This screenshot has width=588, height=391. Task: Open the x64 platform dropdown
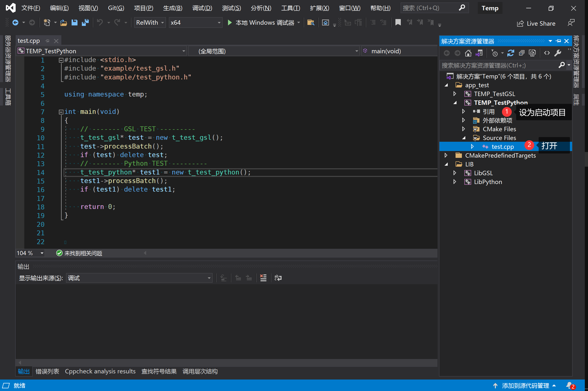point(196,23)
